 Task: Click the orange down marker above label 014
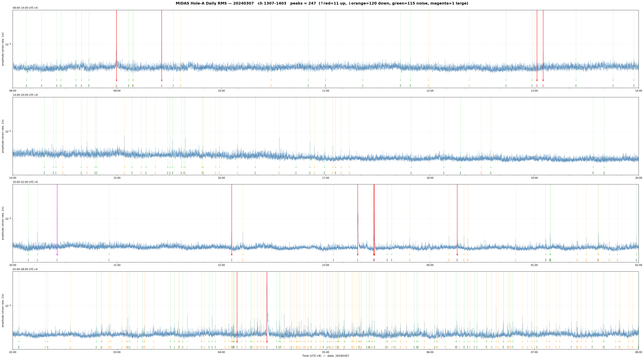tap(271, 80)
